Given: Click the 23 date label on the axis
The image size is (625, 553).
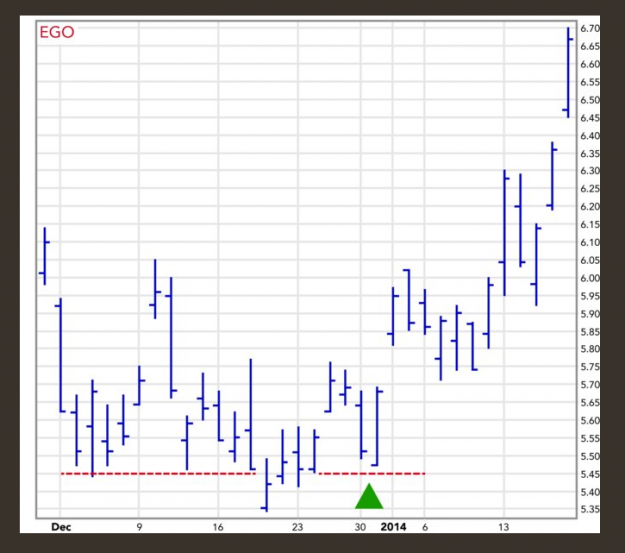Looking at the screenshot, I should pos(297,527).
